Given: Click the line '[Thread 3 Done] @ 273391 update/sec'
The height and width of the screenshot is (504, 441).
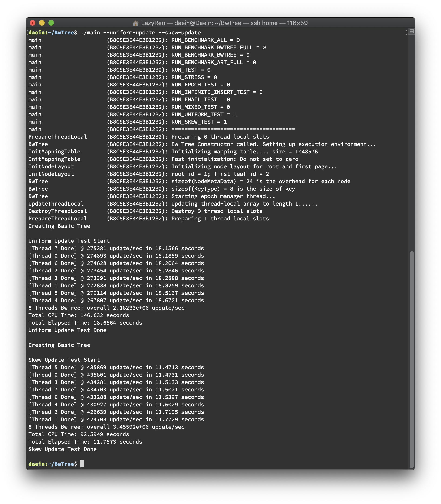Looking at the screenshot, I should point(116,278).
